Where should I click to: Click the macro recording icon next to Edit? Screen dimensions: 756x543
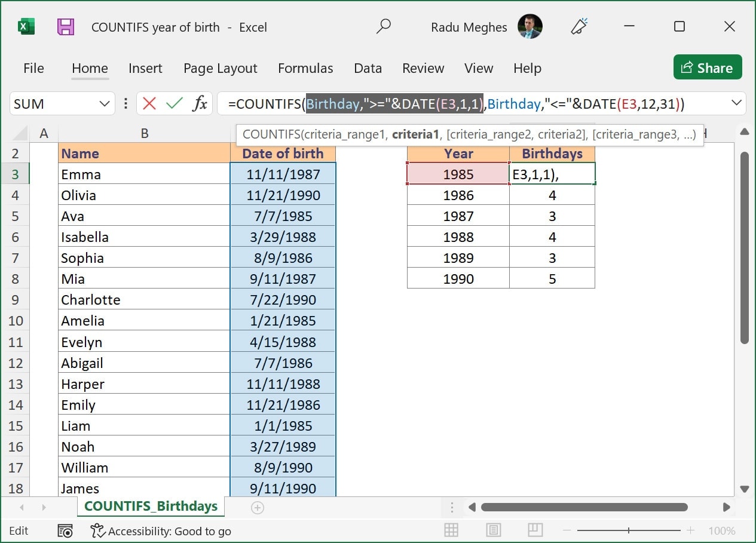click(x=65, y=530)
